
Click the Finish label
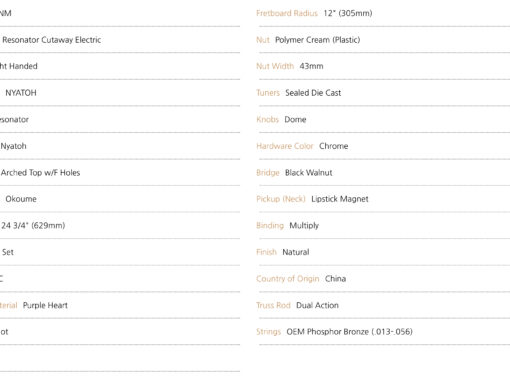pyautogui.click(x=266, y=252)
